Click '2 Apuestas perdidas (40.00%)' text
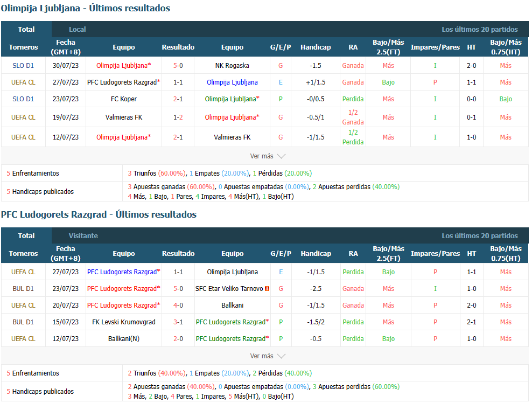 click(x=356, y=187)
